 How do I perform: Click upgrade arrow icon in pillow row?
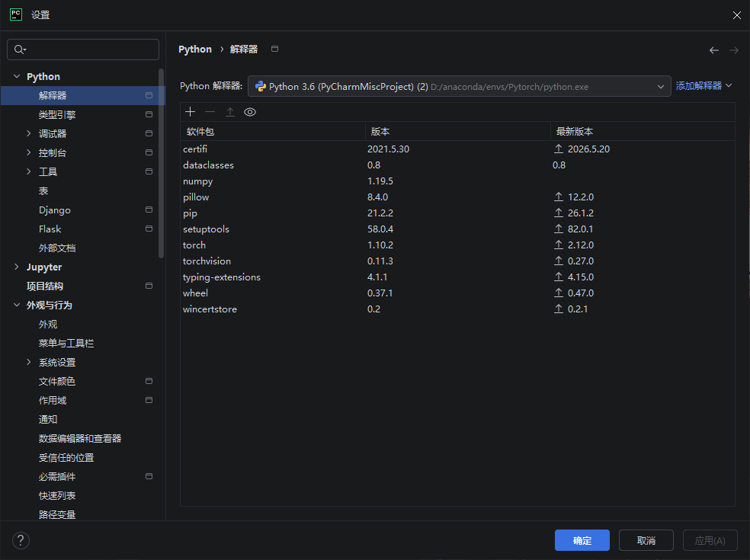558,197
